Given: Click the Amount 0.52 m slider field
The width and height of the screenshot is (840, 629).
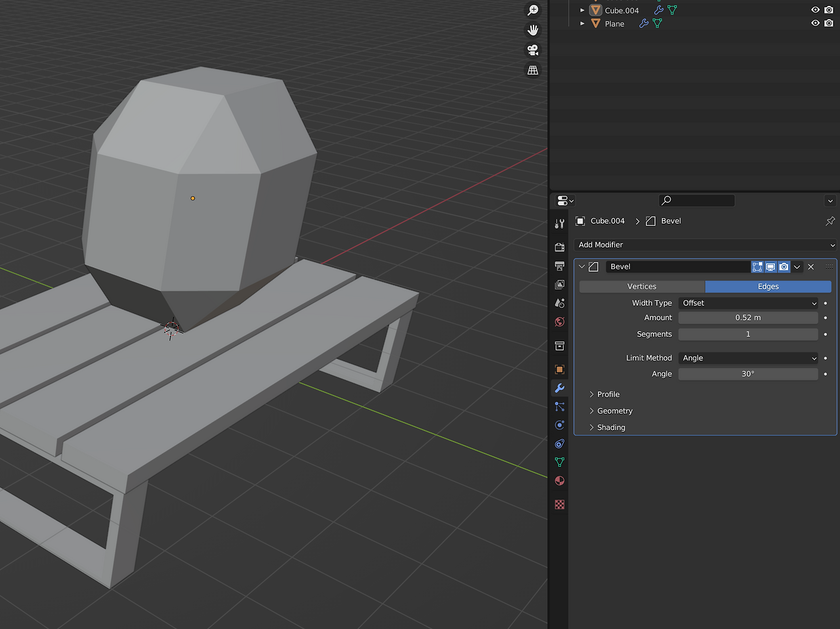Looking at the screenshot, I should (x=748, y=318).
